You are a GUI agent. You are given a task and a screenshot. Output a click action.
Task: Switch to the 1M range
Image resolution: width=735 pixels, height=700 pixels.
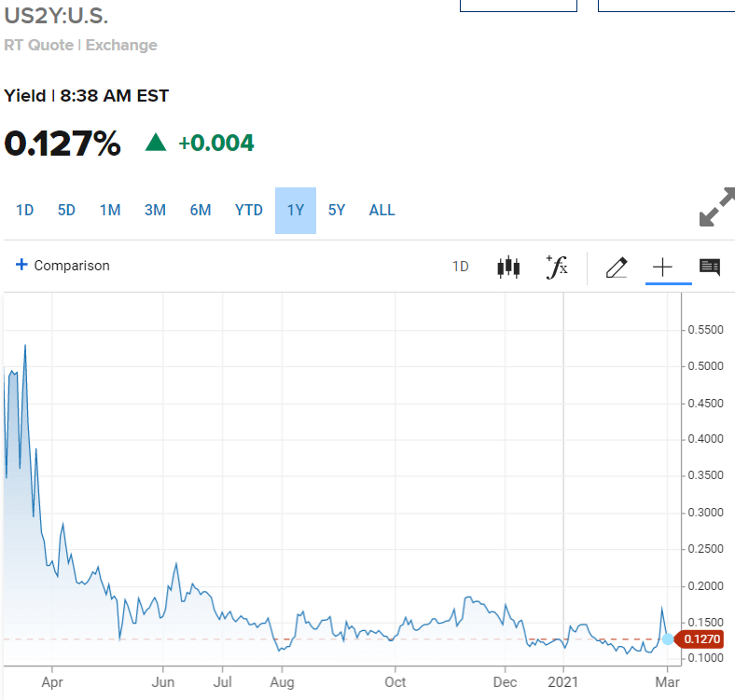pos(110,211)
